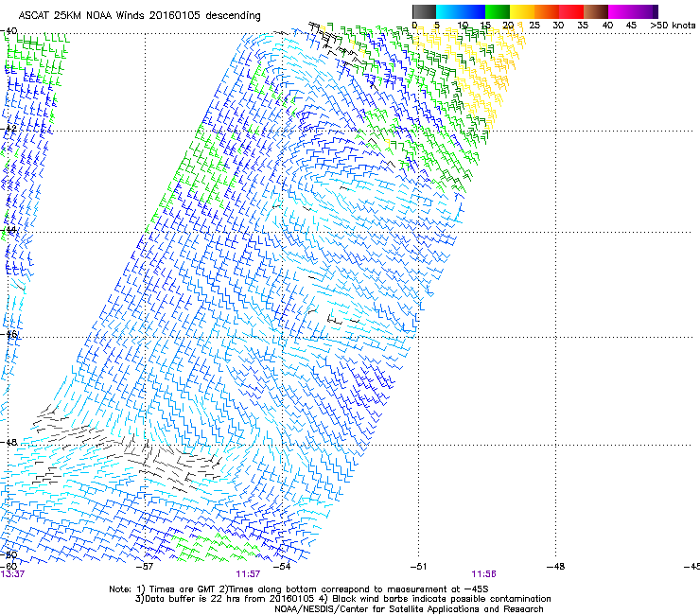700x615 pixels.
Task: Select the latitude label '-46'
Action: [x=9, y=335]
